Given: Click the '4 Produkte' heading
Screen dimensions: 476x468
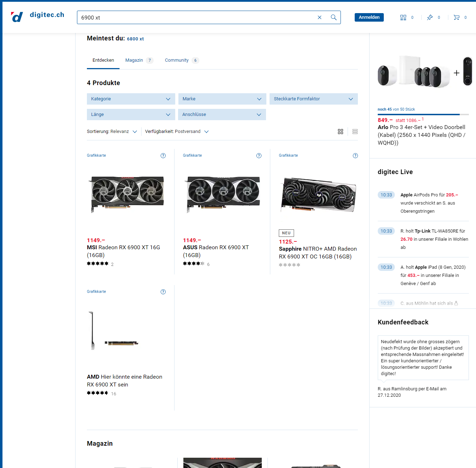Looking at the screenshot, I should [104, 83].
